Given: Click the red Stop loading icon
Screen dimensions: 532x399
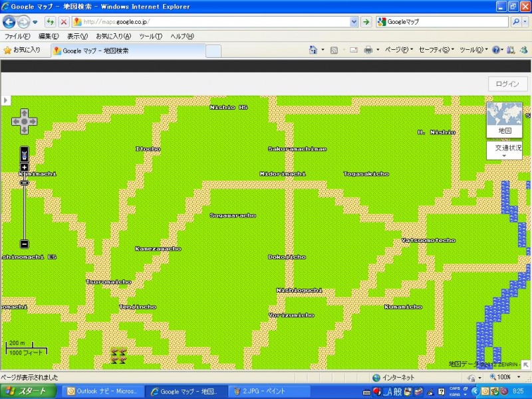Looking at the screenshot, I should pos(63,22).
